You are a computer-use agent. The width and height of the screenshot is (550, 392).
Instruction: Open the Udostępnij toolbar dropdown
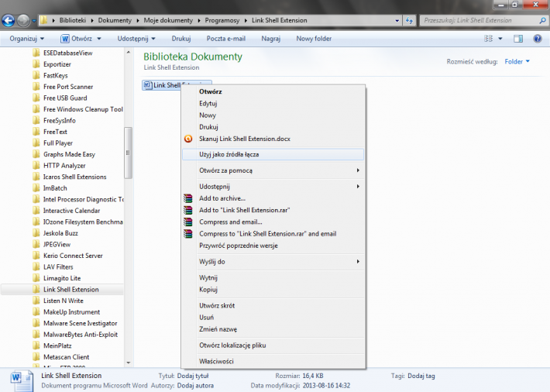point(136,39)
